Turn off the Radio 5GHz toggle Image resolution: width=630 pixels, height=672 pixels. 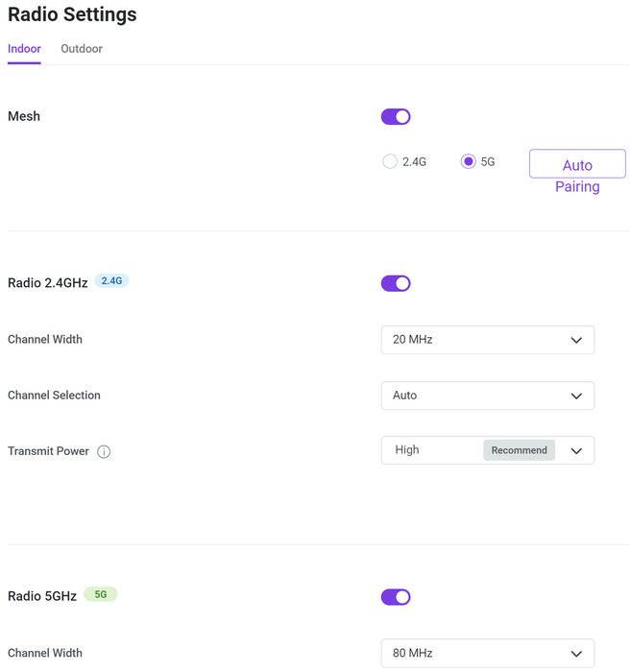point(396,597)
